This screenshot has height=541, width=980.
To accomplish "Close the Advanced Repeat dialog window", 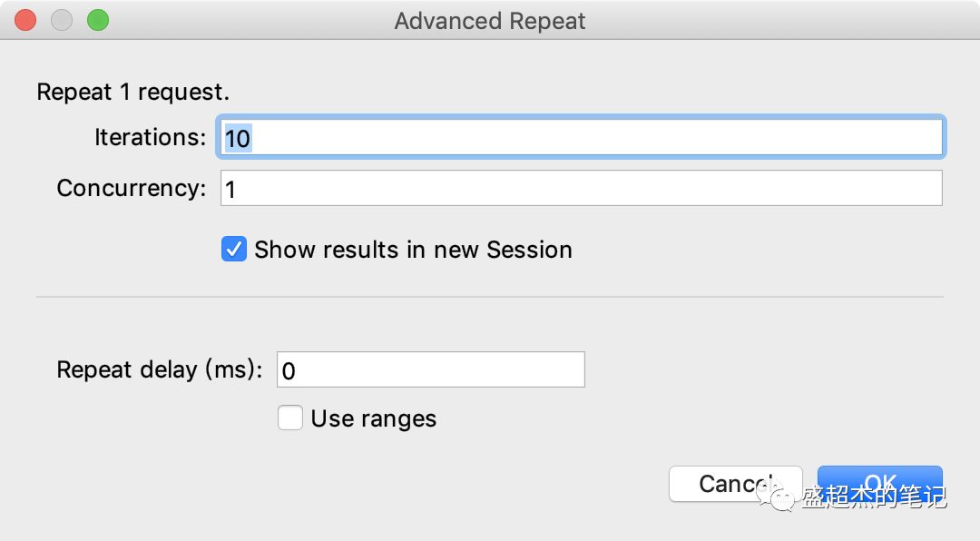I will [25, 20].
